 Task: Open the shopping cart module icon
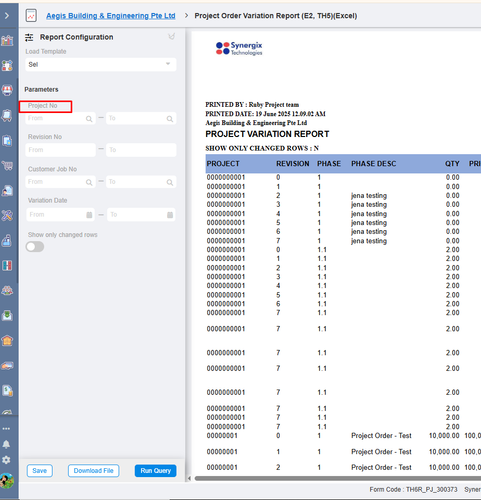click(x=7, y=166)
